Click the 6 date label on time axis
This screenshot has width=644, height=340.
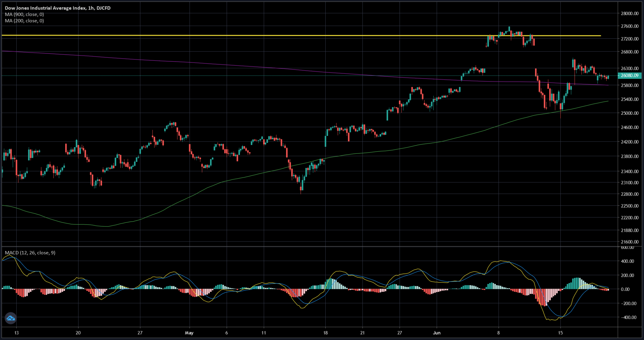226,333
